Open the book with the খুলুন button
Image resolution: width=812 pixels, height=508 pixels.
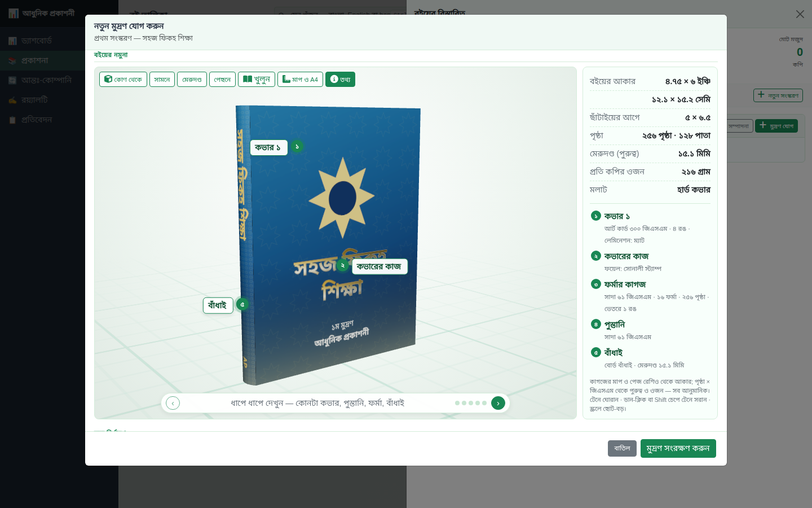pos(257,80)
